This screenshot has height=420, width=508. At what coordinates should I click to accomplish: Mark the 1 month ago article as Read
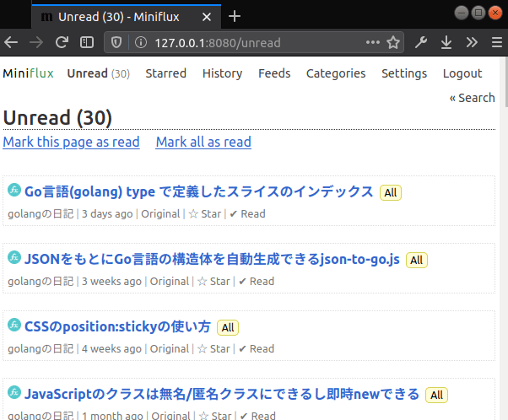[258, 416]
